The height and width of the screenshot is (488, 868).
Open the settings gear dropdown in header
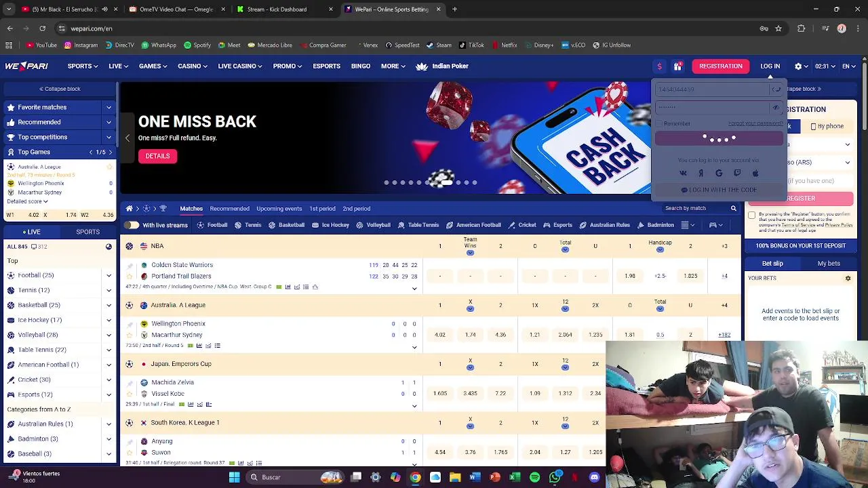(801, 66)
